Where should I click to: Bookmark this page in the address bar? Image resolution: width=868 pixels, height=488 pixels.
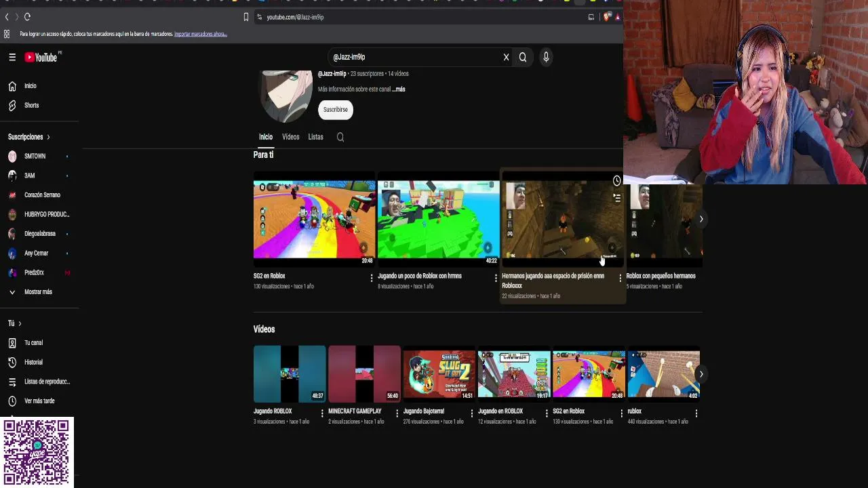click(245, 17)
